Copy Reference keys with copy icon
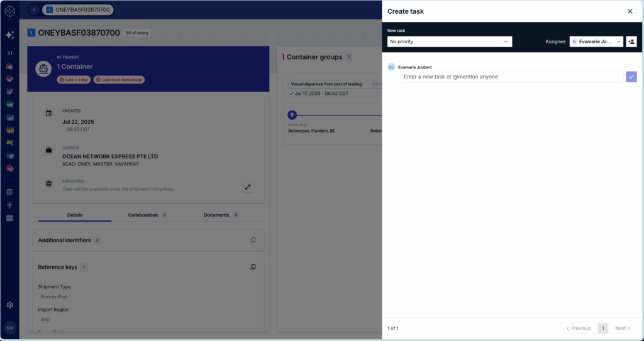644x341 pixels. [253, 267]
